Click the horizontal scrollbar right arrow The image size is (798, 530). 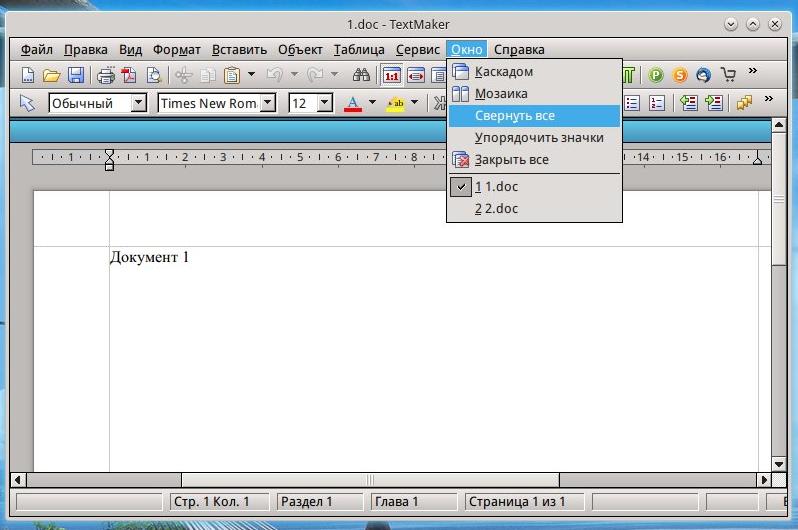click(x=764, y=480)
